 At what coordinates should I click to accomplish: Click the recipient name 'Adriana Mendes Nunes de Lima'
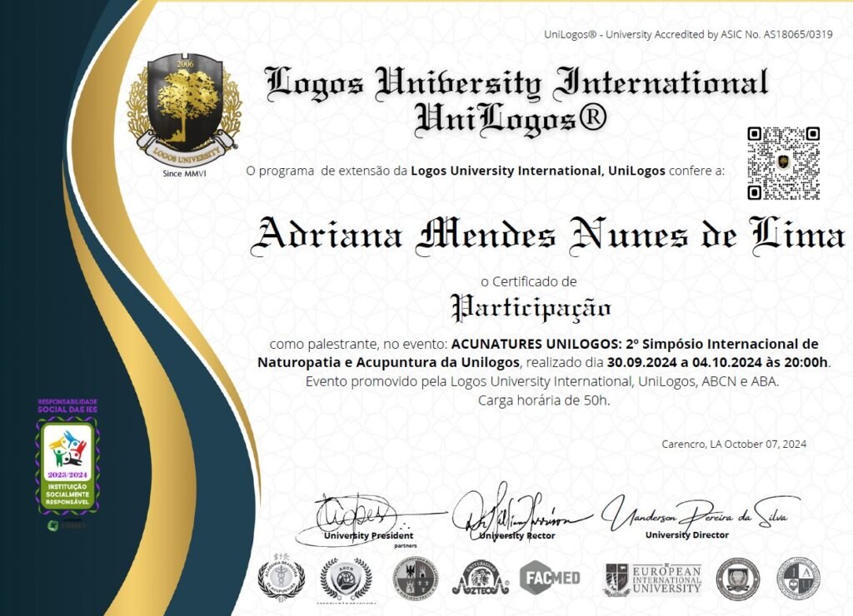pos(548,236)
